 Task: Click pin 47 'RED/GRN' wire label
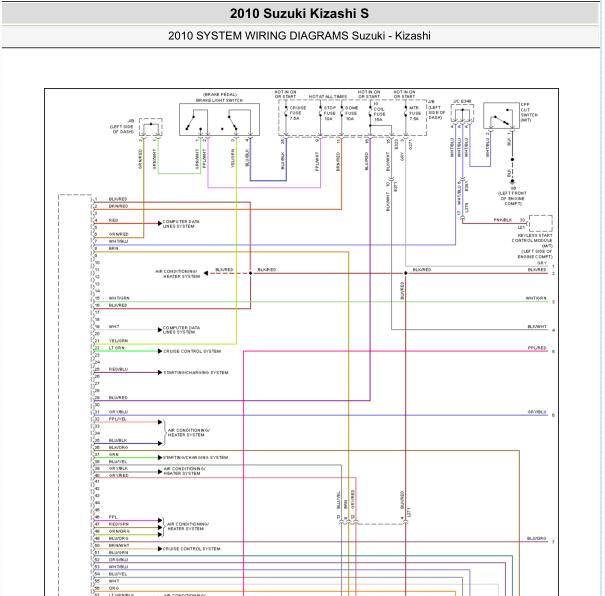click(118, 524)
